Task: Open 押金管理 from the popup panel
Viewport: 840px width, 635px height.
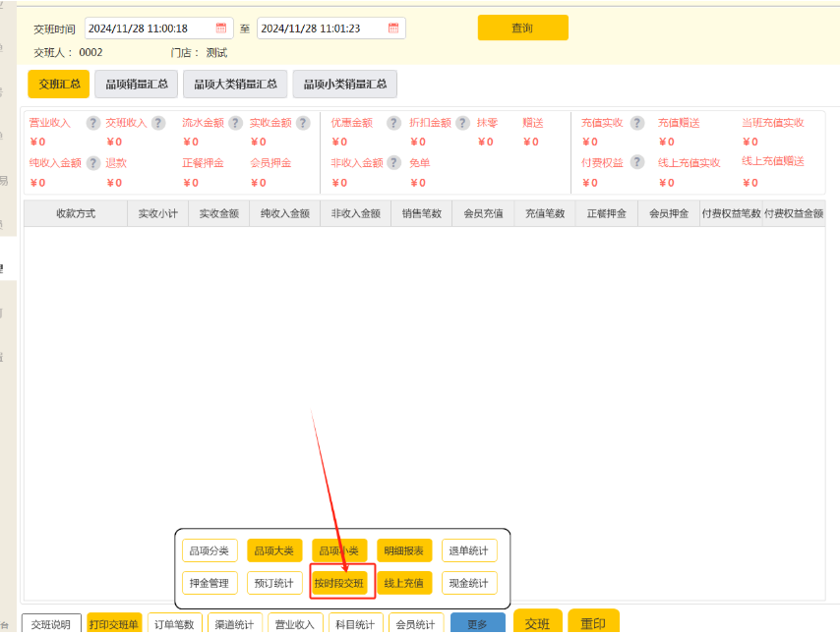Action: point(210,583)
